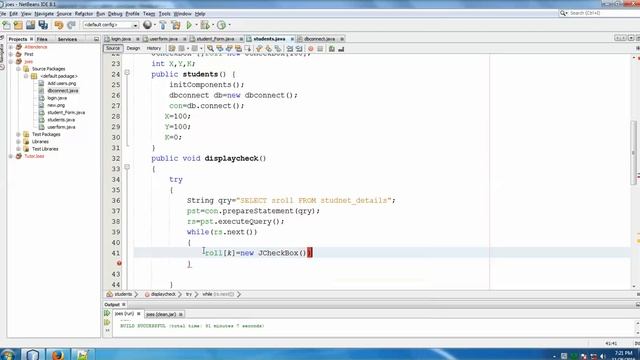Screen dimensions: 640x360
Task: Open the Navigate menu
Action: pyautogui.click(x=44, y=14)
